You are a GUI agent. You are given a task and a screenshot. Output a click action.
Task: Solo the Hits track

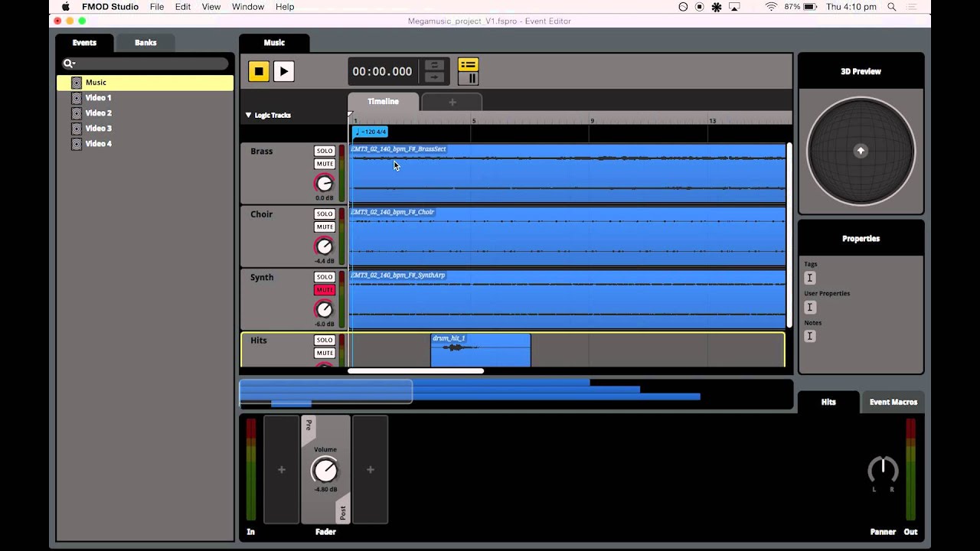(325, 340)
